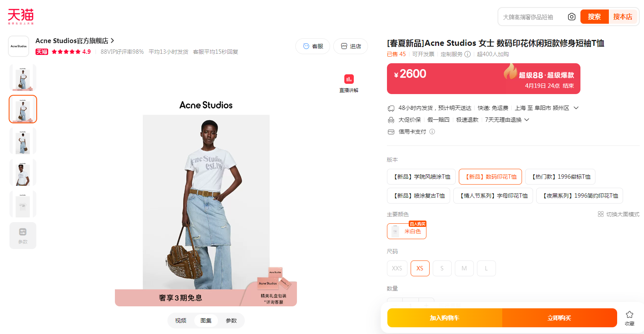Viewport: 644px width, 334px height.
Task: Click the info icon next to 信用卡支付
Action: (x=432, y=132)
